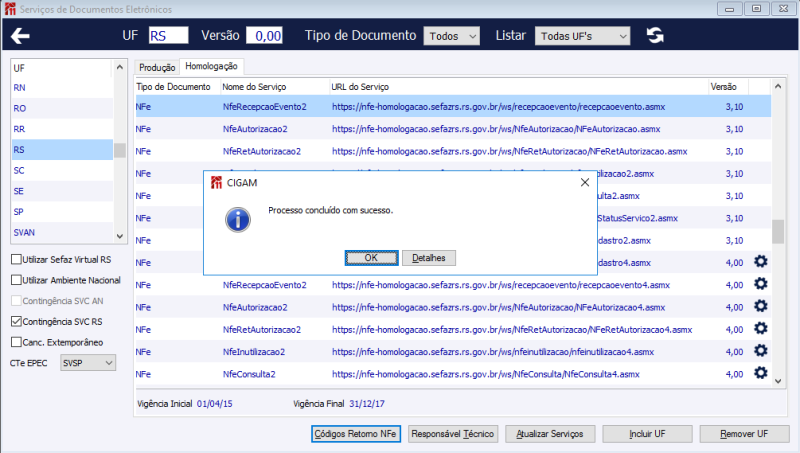Click the recepcaoevento4.asmx URL
Image resolution: width=800 pixels, height=453 pixels.
pos(501,285)
